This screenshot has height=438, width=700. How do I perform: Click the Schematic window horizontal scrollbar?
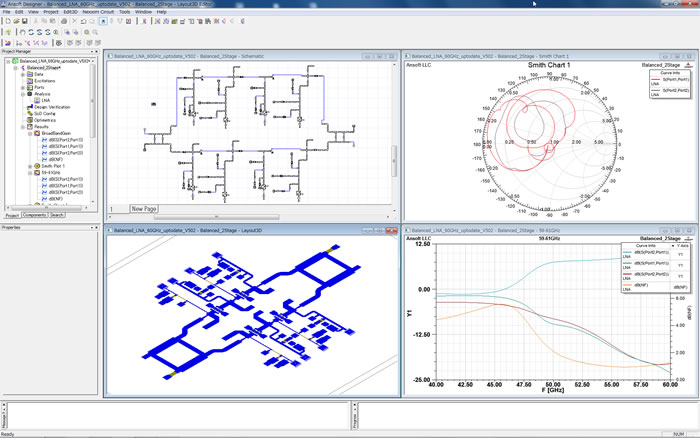(217, 217)
